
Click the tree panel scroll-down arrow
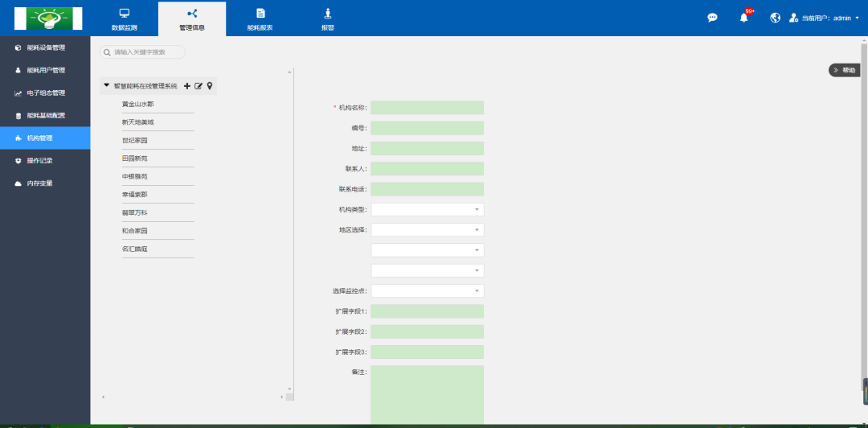click(x=289, y=389)
